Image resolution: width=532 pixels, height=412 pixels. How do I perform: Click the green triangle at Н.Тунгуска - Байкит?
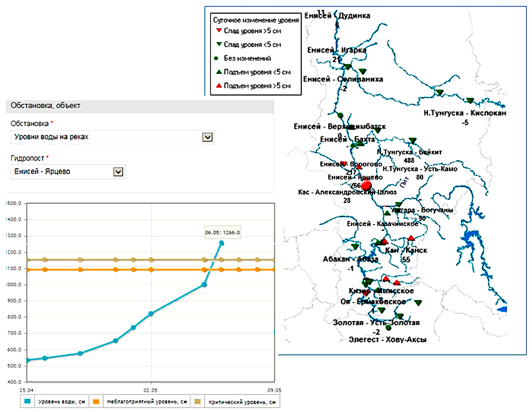(413, 140)
